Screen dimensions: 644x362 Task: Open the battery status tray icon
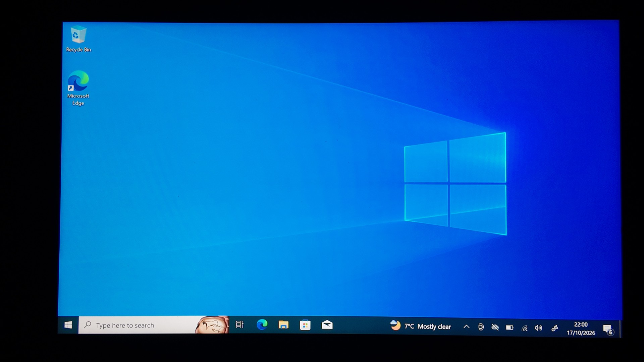[509, 328]
